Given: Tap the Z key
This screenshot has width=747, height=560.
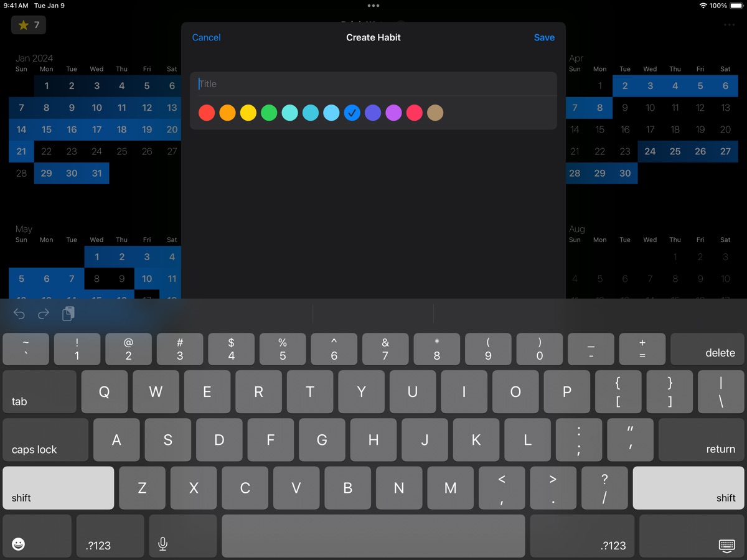Looking at the screenshot, I should [143, 488].
